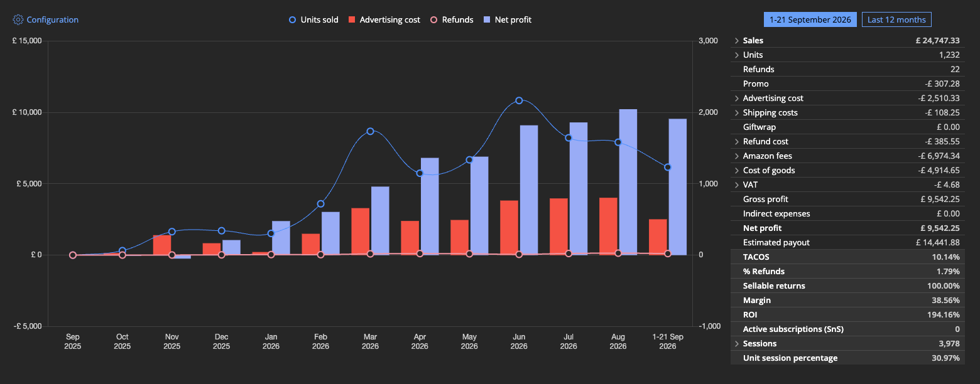Viewport: 980px width, 384px height.
Task: Click the Giftwrap row label
Action: (759, 127)
